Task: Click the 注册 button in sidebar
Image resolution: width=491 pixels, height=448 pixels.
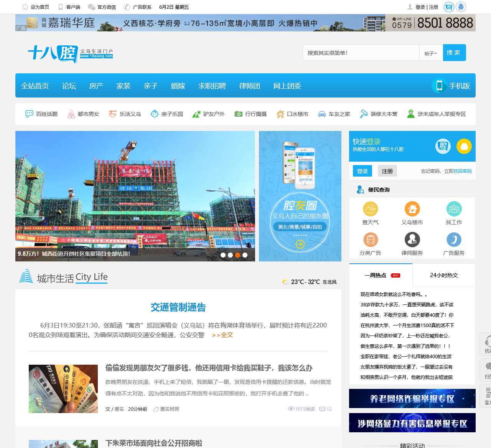Action: click(x=387, y=171)
